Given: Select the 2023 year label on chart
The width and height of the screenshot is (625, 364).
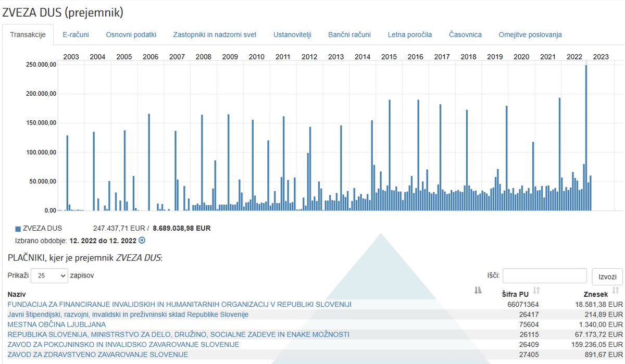Looking at the screenshot, I should coord(601,57).
